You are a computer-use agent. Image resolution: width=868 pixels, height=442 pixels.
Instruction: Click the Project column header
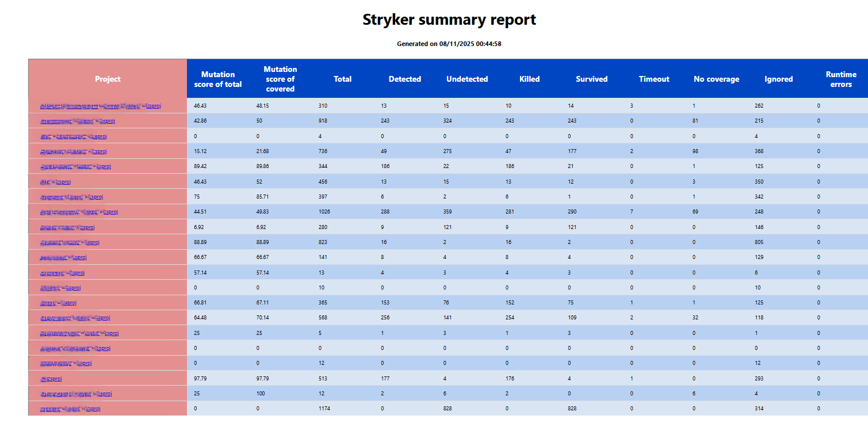pos(108,79)
